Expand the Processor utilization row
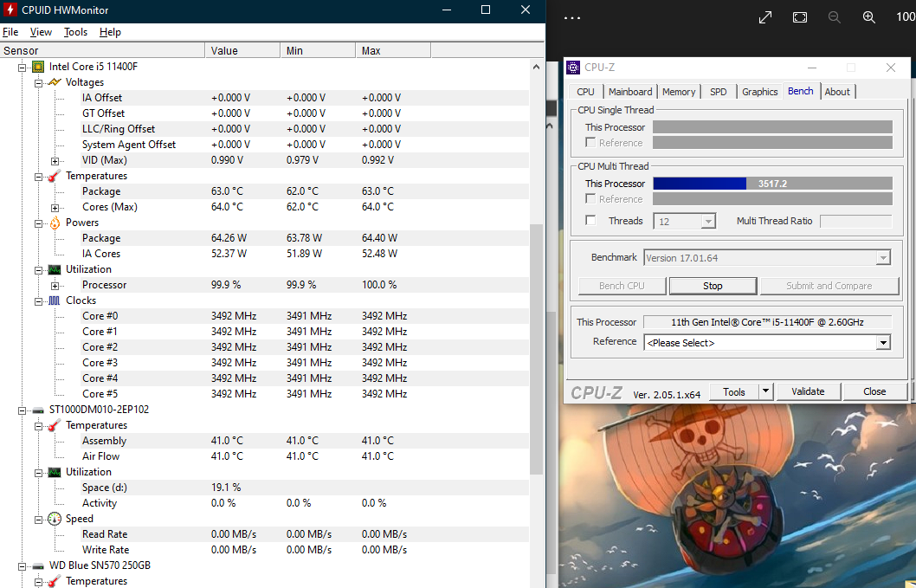 (x=55, y=286)
